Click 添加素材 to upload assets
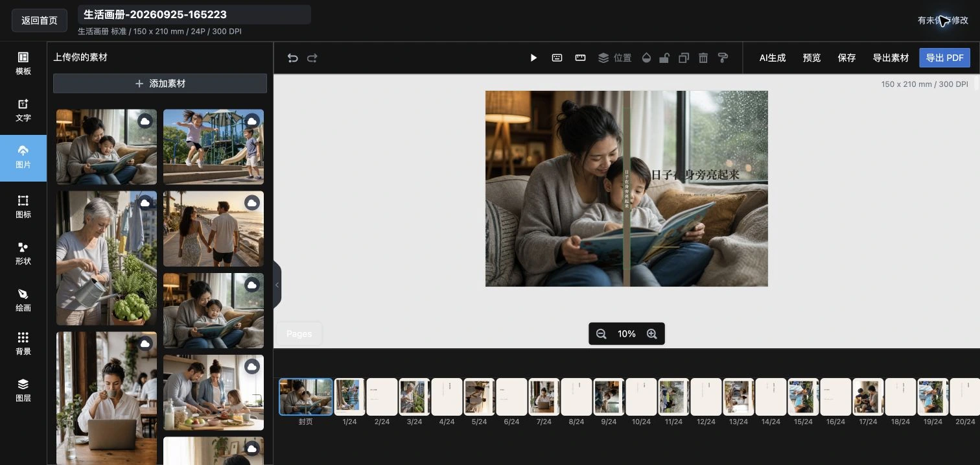The width and height of the screenshot is (980, 465). click(x=160, y=84)
